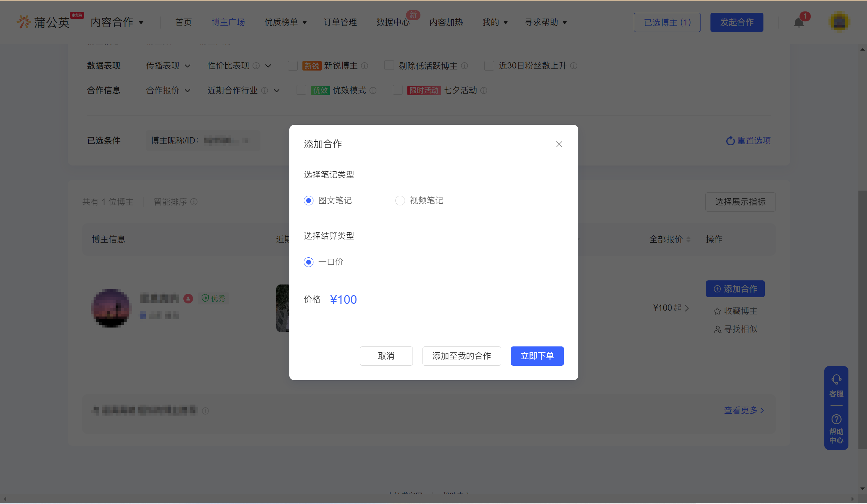Viewport: 867px width, 504px height.
Task: Click info icon next to 智能排序
Action: (x=194, y=202)
